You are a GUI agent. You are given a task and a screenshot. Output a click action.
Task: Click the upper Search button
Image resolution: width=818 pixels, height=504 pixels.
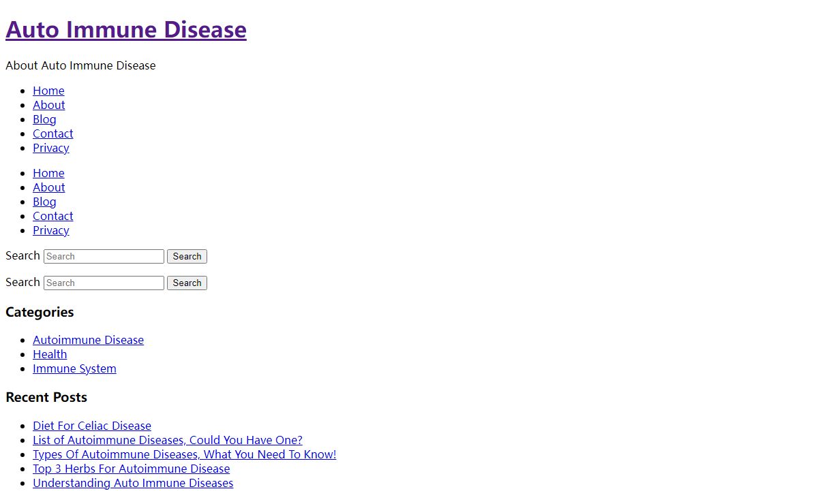187,256
